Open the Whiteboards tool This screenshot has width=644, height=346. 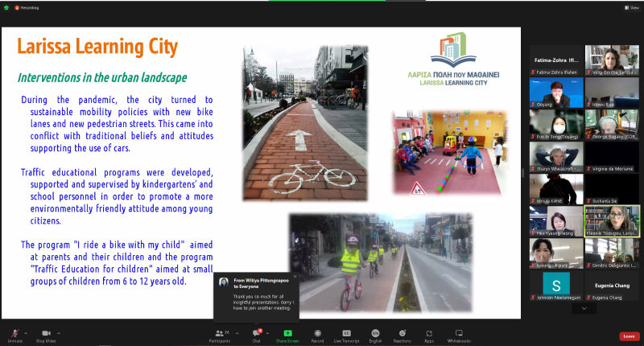pos(459,333)
